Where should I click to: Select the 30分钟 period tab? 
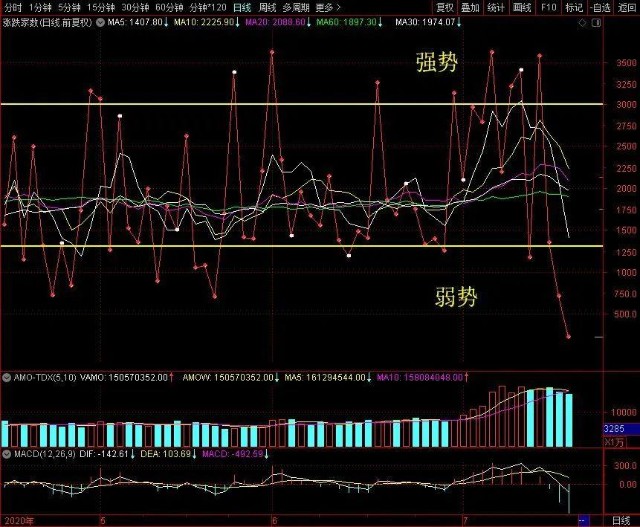coord(135,7)
